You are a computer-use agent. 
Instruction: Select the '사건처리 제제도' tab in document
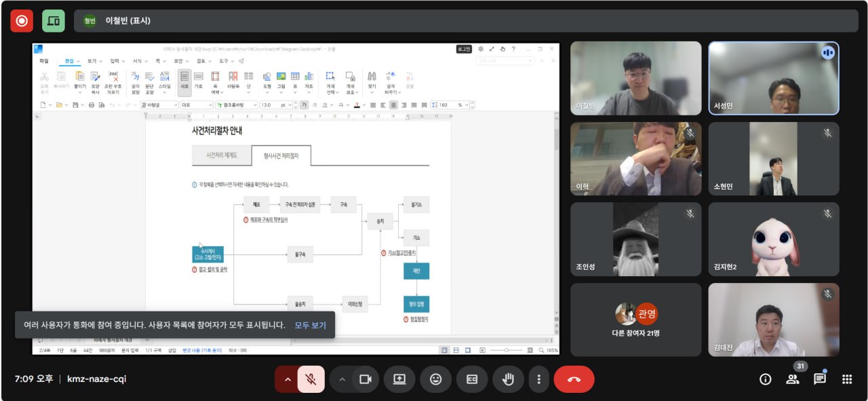click(x=222, y=155)
